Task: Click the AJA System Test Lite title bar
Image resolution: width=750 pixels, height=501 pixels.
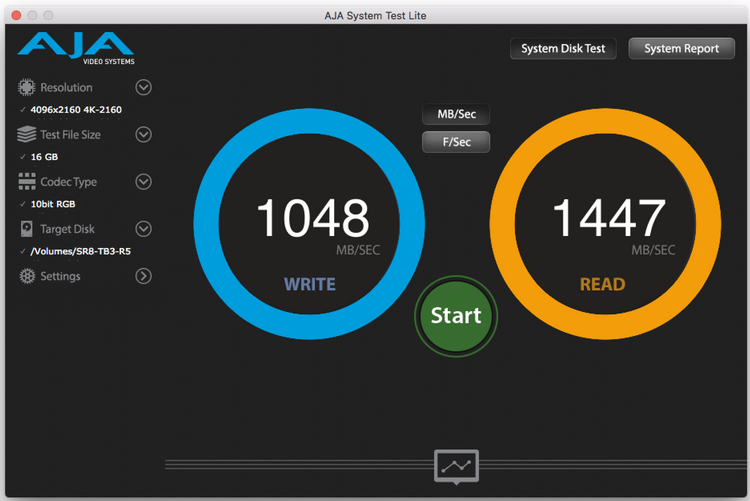Action: pos(375,15)
